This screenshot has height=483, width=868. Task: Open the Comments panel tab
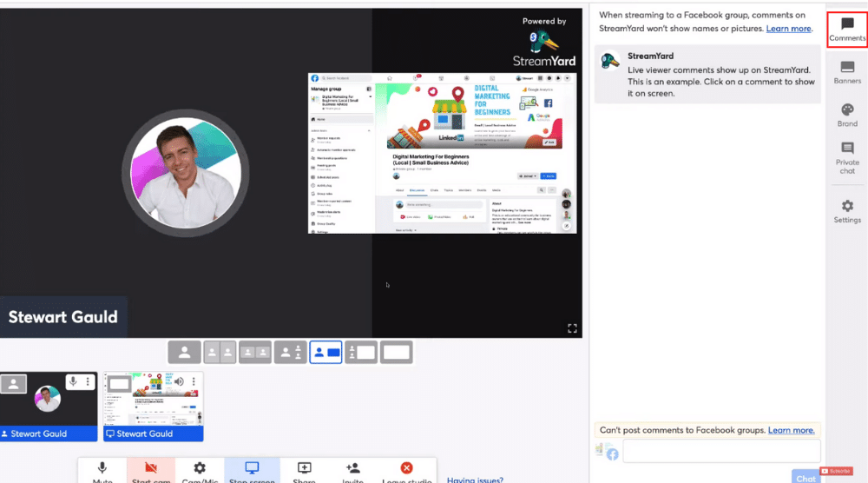click(847, 30)
